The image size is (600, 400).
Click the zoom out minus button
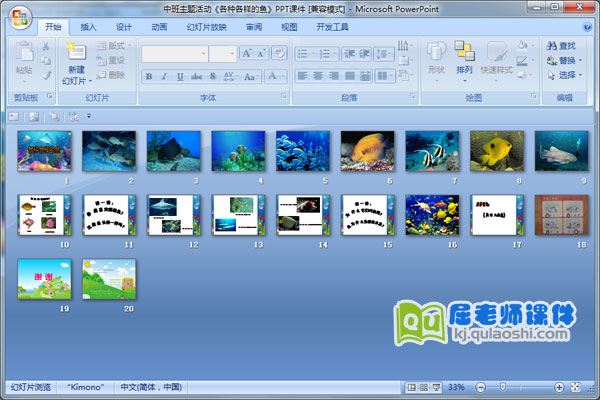(x=480, y=386)
